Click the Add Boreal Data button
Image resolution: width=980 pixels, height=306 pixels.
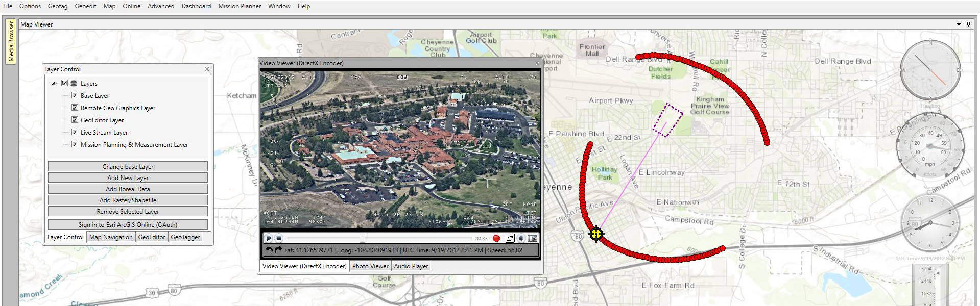point(128,189)
